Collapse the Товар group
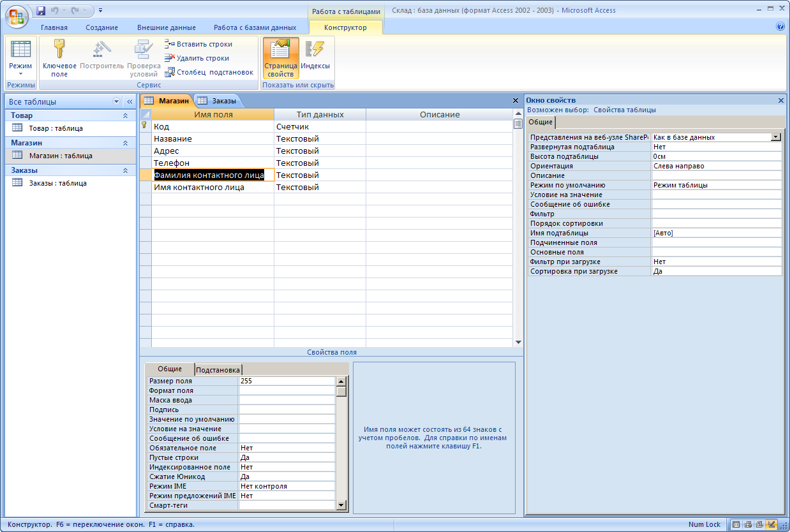Image resolution: width=790 pixels, height=532 pixels. coord(125,115)
